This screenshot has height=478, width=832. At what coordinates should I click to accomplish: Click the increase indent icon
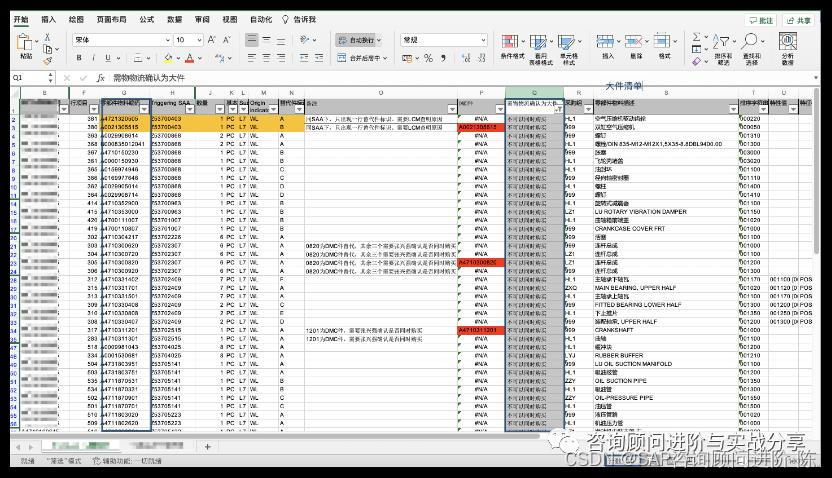click(x=319, y=58)
